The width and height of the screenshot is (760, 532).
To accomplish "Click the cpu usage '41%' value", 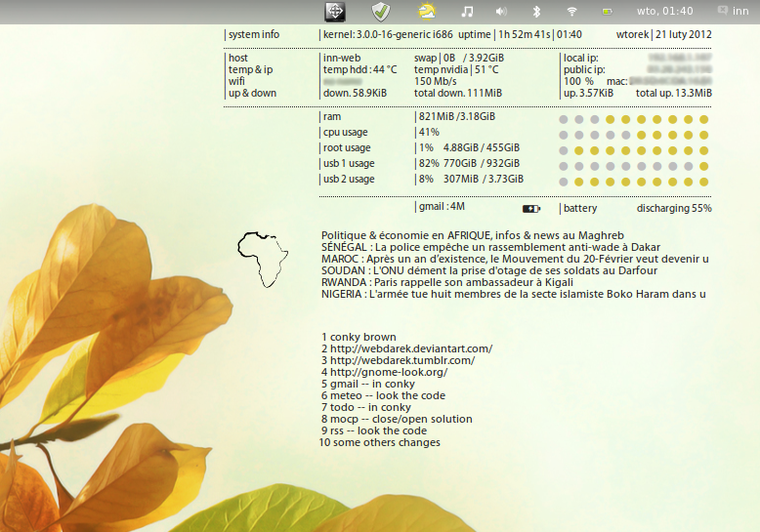I will point(429,133).
